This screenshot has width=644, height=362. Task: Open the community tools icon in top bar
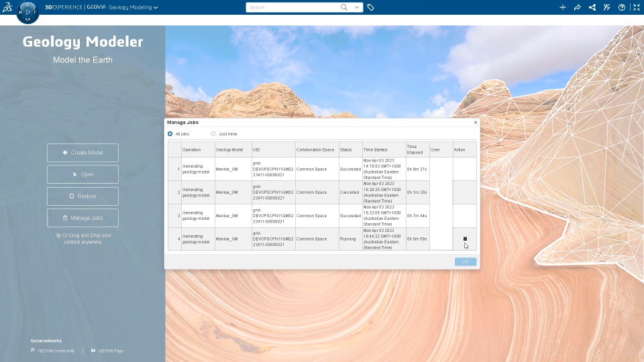[607, 7]
